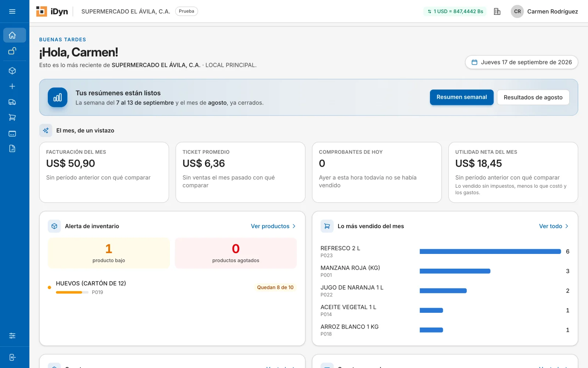Click the Prueba badge next to company name
588x368 pixels.
click(186, 11)
